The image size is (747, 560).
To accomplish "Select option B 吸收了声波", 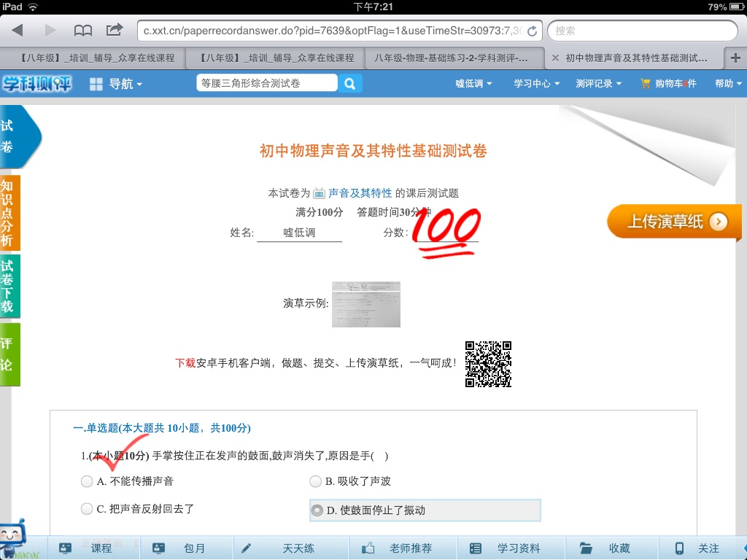I will [315, 481].
